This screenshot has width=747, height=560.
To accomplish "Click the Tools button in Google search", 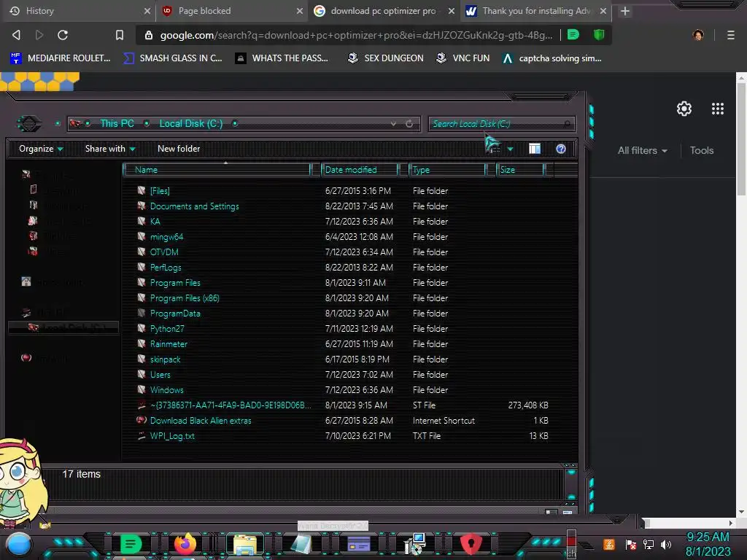I will coord(702,150).
